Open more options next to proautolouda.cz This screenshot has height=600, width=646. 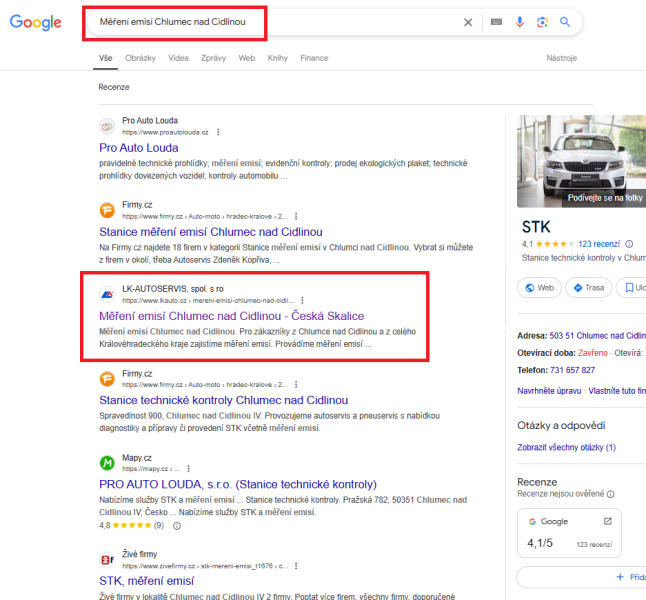click(x=218, y=132)
